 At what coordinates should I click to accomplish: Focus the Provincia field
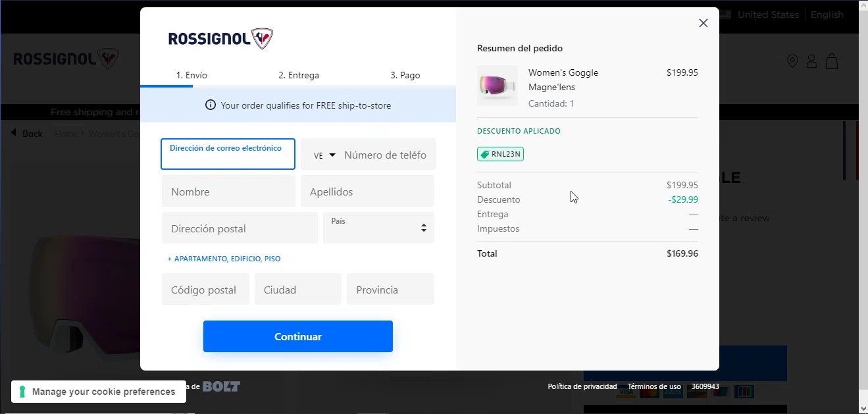[390, 290]
